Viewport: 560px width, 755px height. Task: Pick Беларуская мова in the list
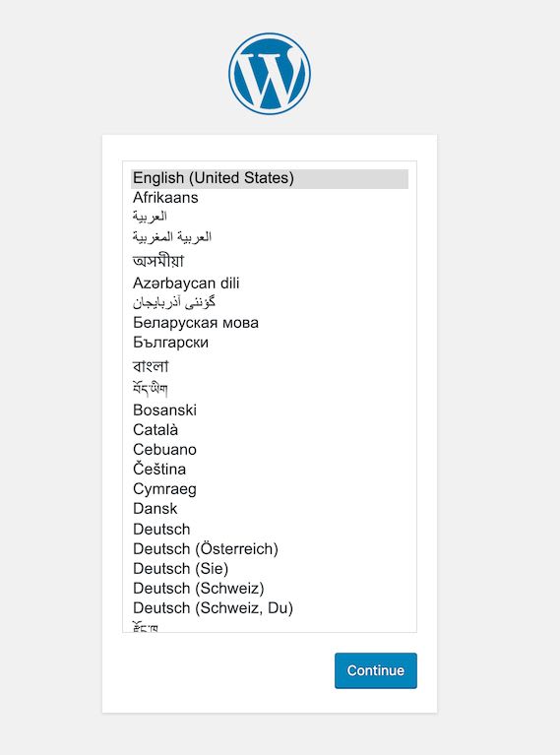pyautogui.click(x=269, y=323)
